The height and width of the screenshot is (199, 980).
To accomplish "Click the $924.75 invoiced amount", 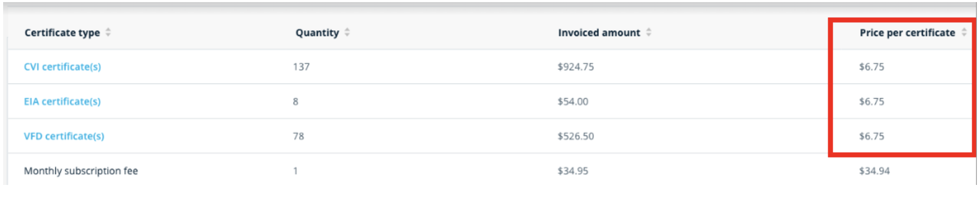I will [576, 67].
